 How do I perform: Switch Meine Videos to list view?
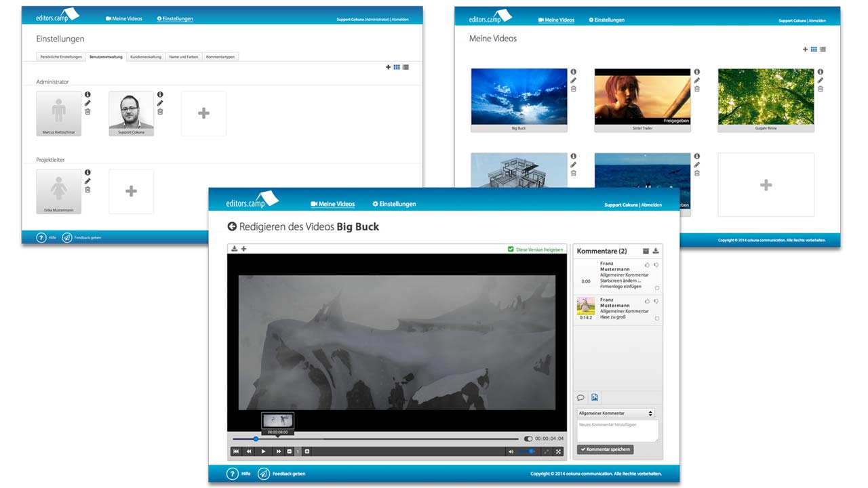click(x=823, y=49)
